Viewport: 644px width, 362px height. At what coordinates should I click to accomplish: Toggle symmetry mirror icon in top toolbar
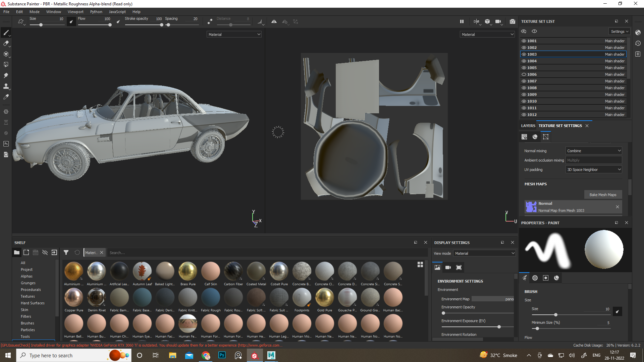[x=274, y=21]
